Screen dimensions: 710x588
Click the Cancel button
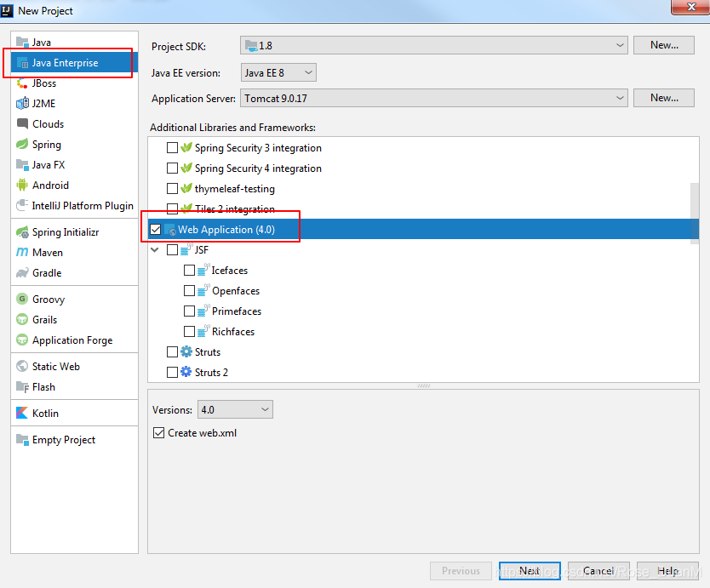click(x=598, y=571)
